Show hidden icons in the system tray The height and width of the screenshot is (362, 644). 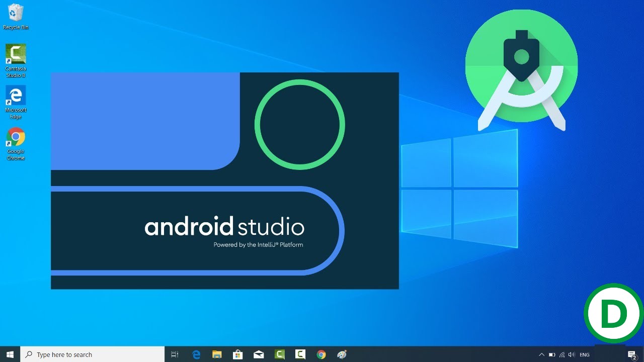point(541,354)
